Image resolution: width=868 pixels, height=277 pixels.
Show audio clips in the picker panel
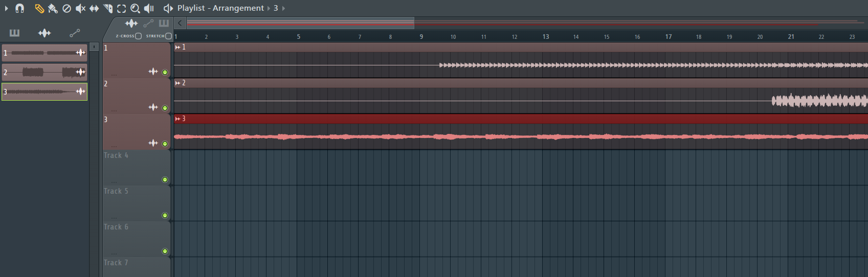pos(44,33)
